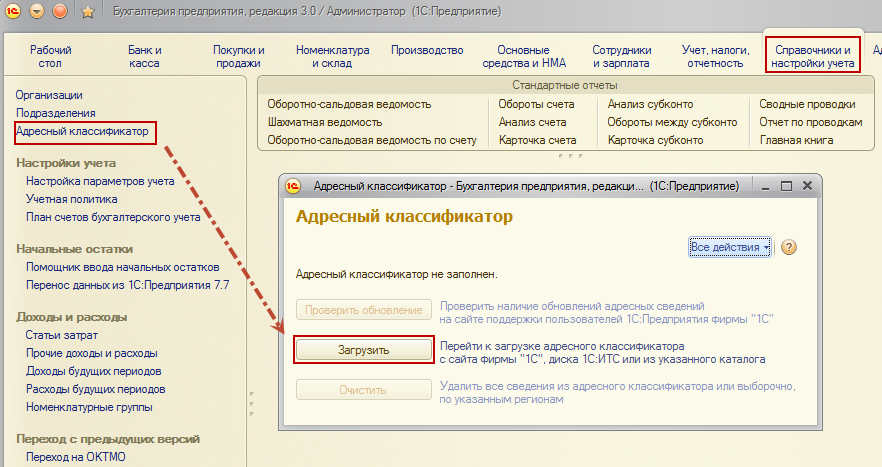Open Оборотно-сальдовая ведомость по счету
The height and width of the screenshot is (467, 882).
(372, 140)
